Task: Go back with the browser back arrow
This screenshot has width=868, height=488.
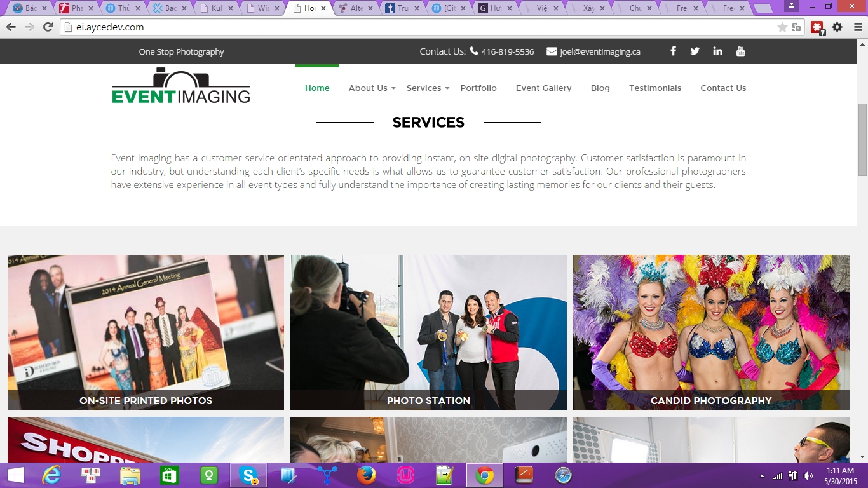Action: click(11, 27)
